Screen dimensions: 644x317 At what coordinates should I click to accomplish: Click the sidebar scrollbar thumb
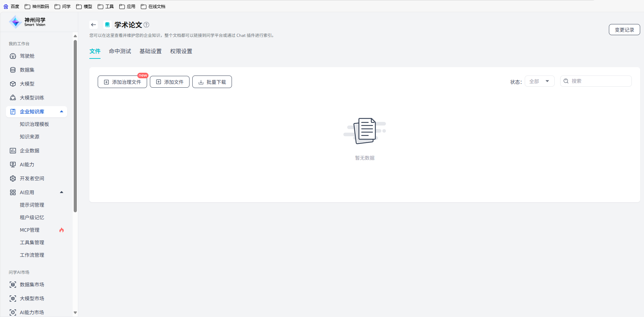coord(75,126)
